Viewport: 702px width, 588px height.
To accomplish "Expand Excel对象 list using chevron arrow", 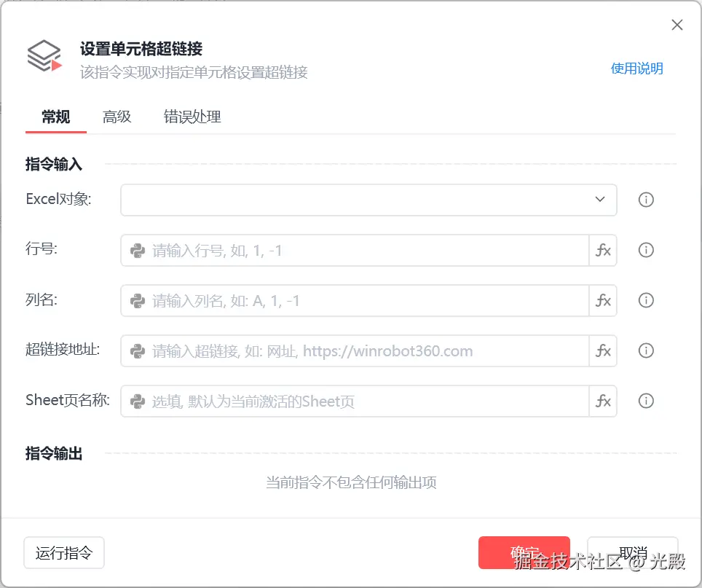I will click(x=600, y=200).
